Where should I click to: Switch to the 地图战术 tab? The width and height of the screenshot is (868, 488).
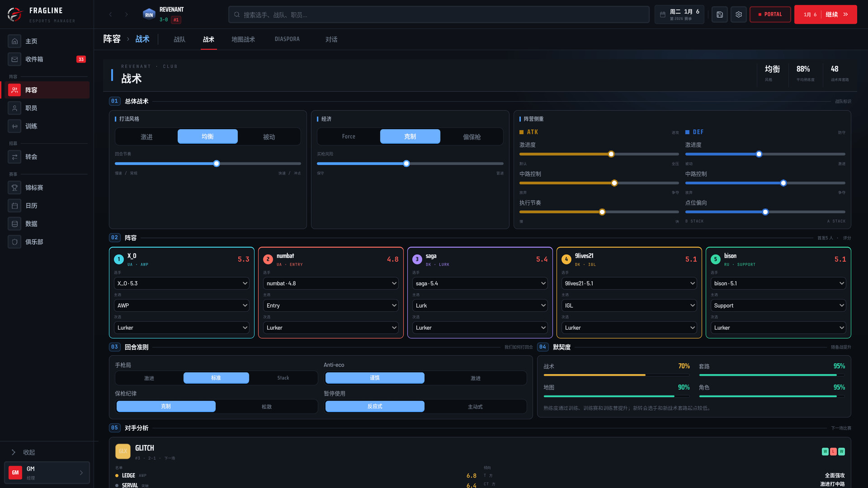point(243,39)
